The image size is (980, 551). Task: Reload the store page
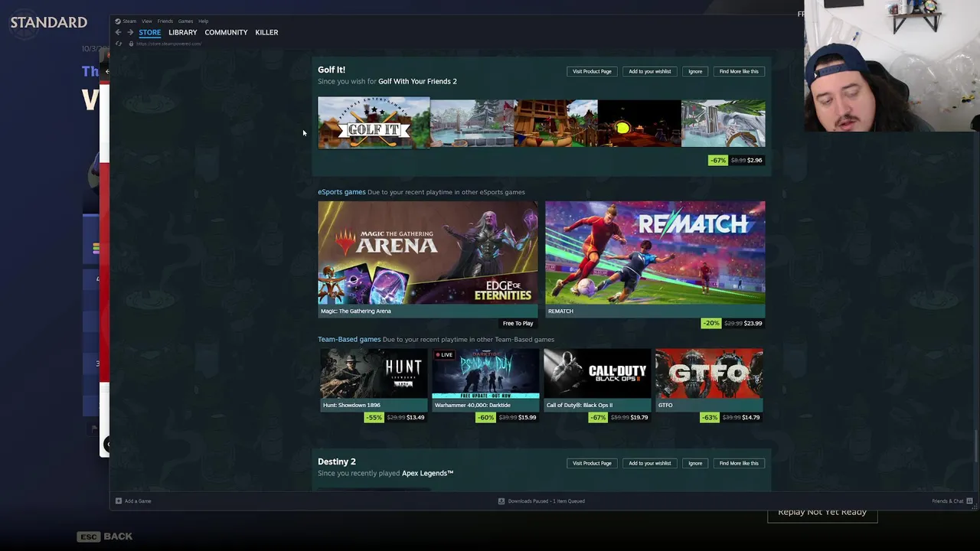tap(118, 44)
